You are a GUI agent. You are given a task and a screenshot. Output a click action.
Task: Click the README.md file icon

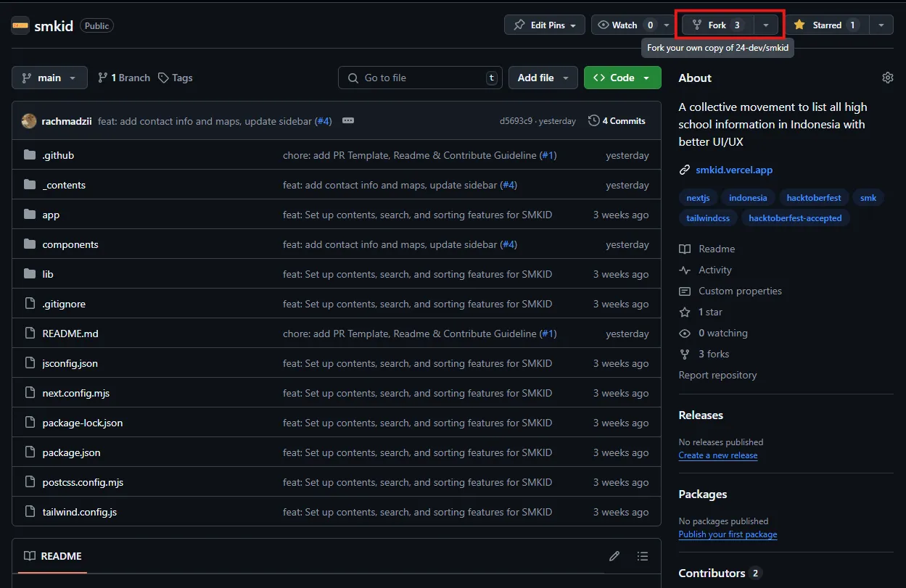click(x=30, y=334)
